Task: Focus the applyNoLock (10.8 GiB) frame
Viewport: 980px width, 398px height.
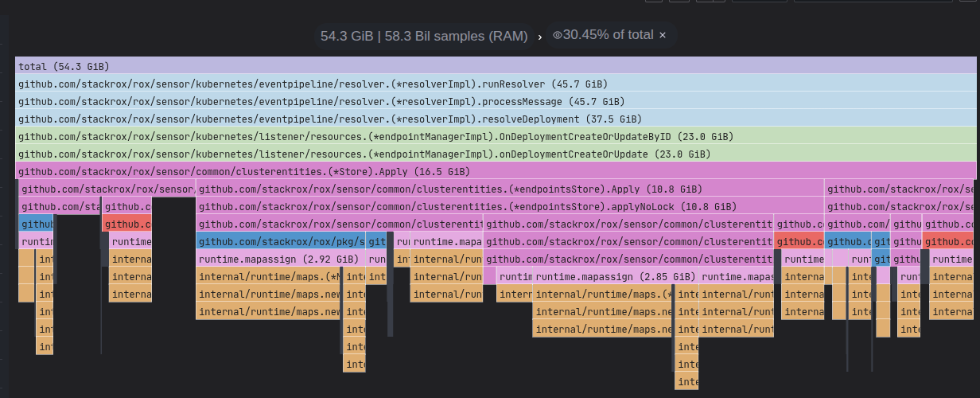Action: (509, 206)
